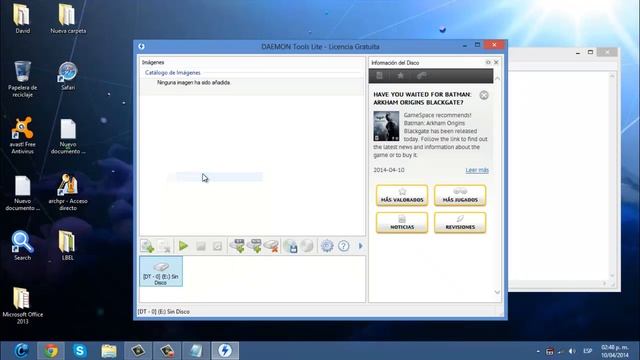Open File Explorer from the taskbar
640x360 pixels.
click(x=109, y=351)
